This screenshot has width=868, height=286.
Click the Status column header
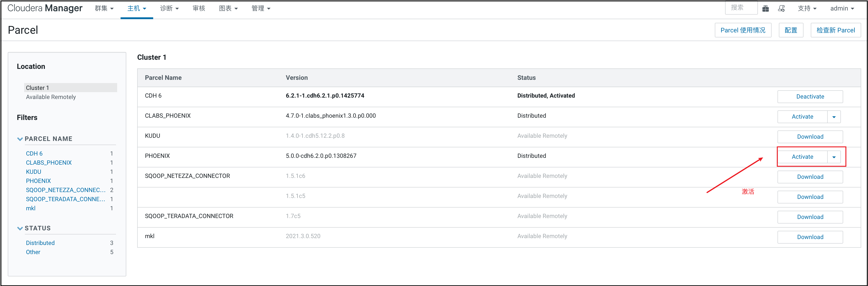(x=526, y=78)
